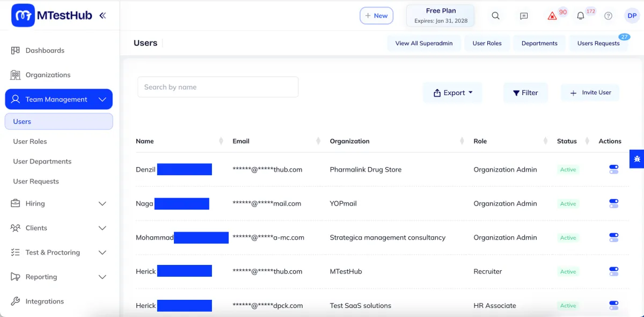Click Strategica management consultancy cell
Viewport: 644px width, 317px height.
[387, 237]
